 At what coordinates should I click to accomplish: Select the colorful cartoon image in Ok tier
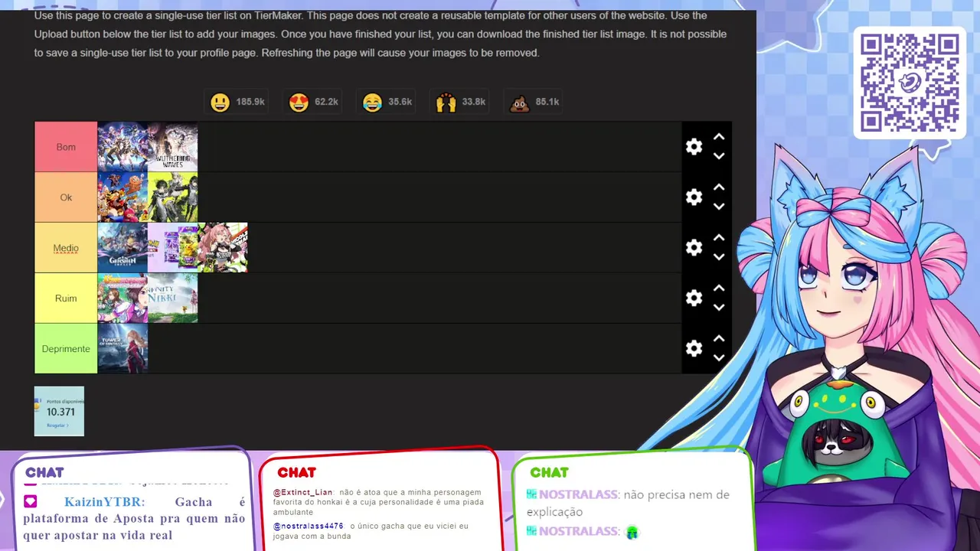coord(122,197)
